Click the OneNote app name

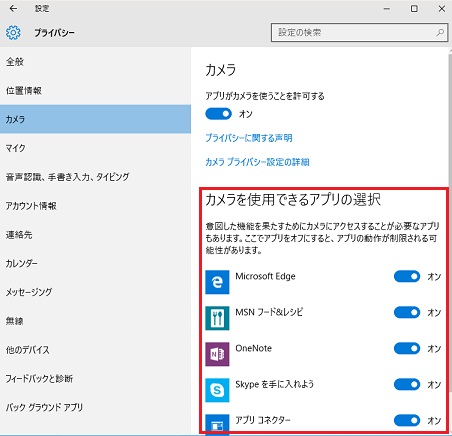coord(253,348)
